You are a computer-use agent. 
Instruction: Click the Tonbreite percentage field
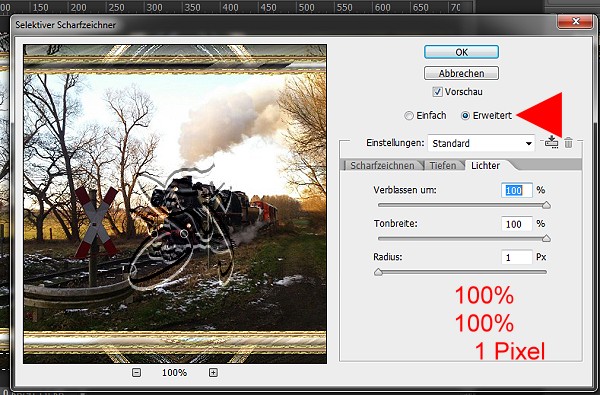point(517,224)
